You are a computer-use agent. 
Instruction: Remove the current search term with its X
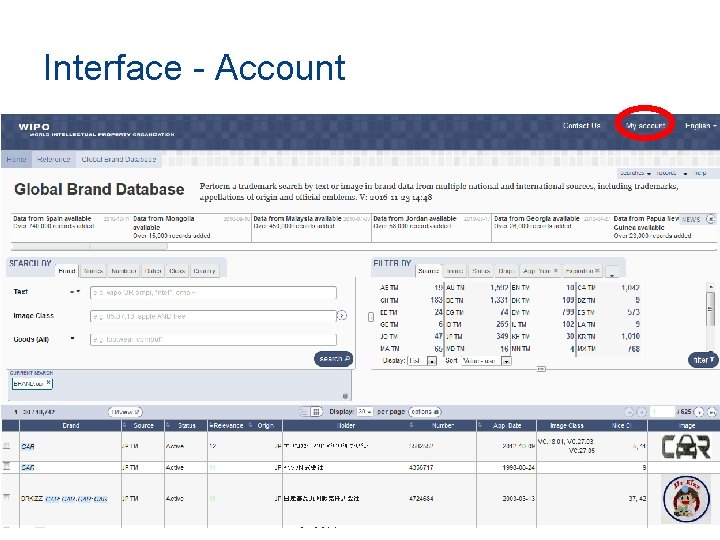[49, 382]
